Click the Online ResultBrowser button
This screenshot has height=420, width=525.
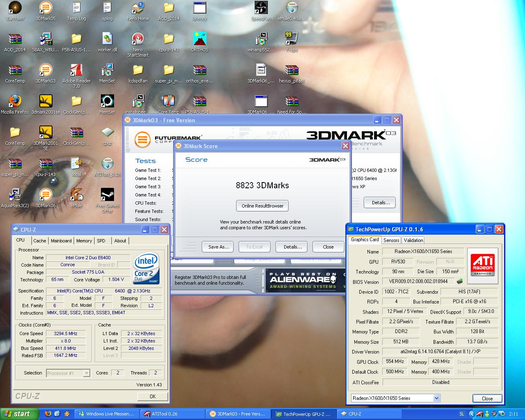click(x=262, y=206)
